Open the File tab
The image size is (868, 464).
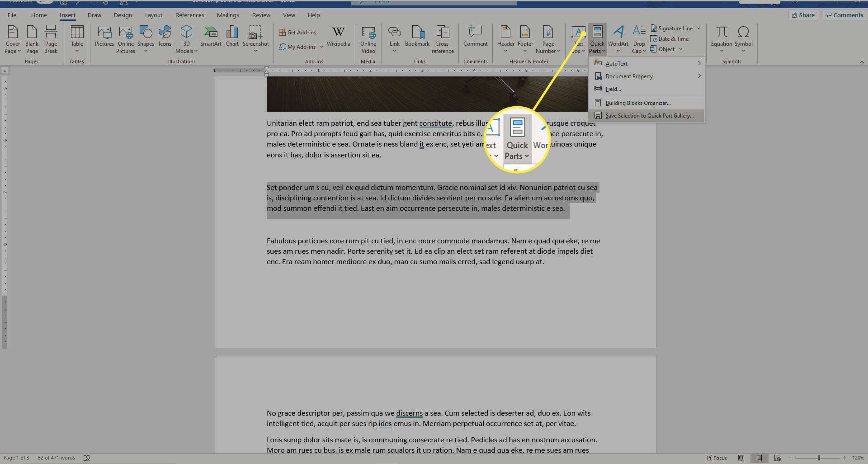coord(12,15)
